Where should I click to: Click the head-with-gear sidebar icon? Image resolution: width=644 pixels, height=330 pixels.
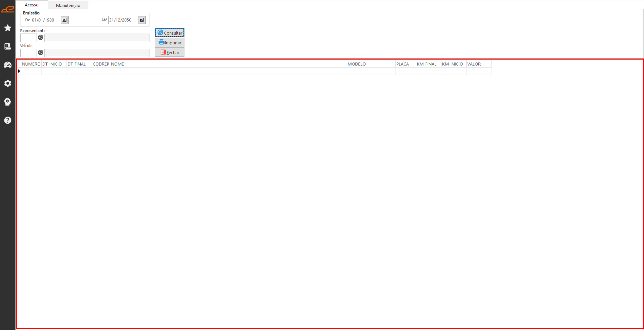coord(7,102)
